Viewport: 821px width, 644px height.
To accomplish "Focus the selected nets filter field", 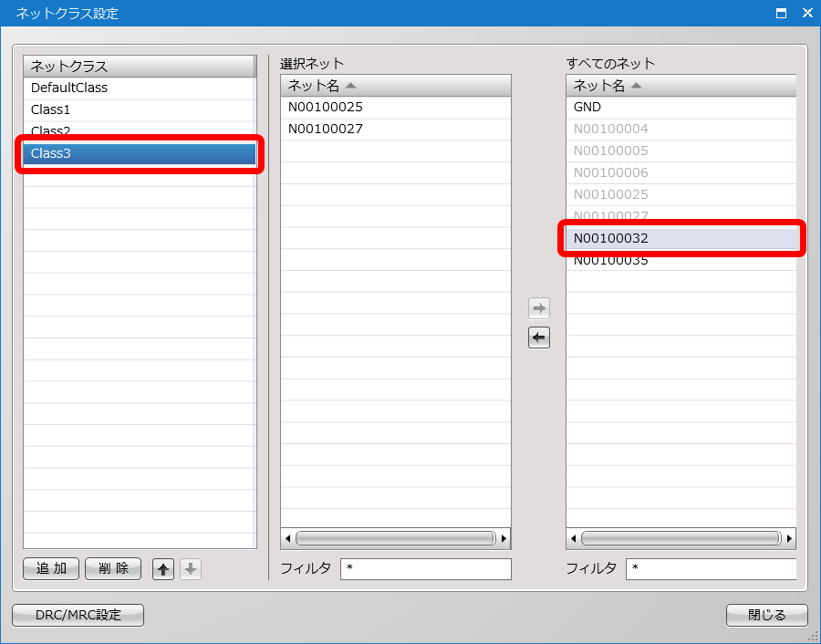I will click(x=425, y=569).
